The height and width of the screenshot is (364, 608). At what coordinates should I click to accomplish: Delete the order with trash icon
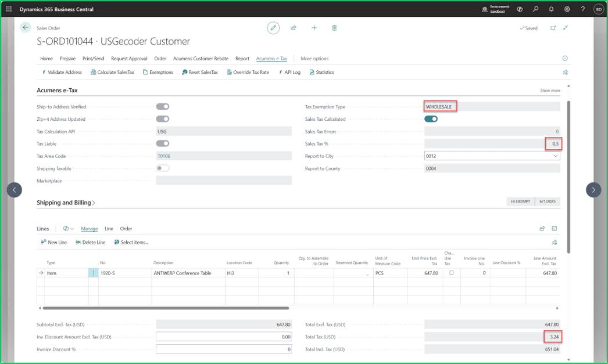(334, 28)
